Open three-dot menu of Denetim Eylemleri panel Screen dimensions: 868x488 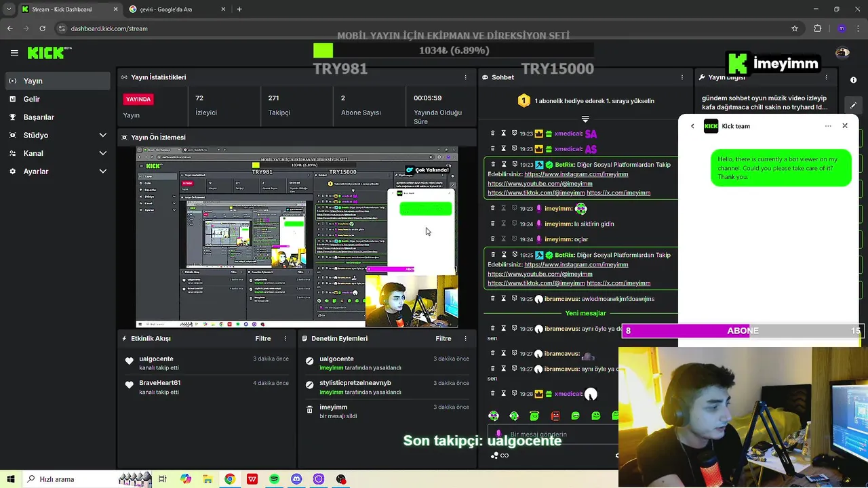tap(465, 338)
